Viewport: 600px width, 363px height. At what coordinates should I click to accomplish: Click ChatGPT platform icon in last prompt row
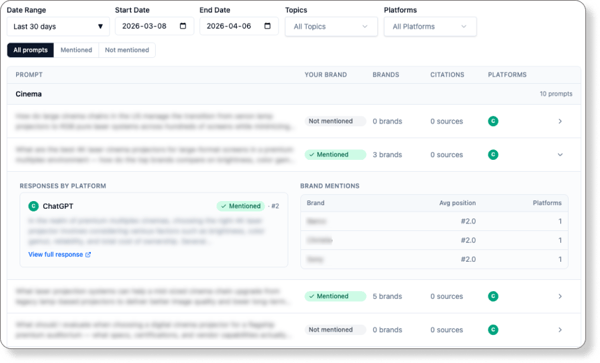493,330
